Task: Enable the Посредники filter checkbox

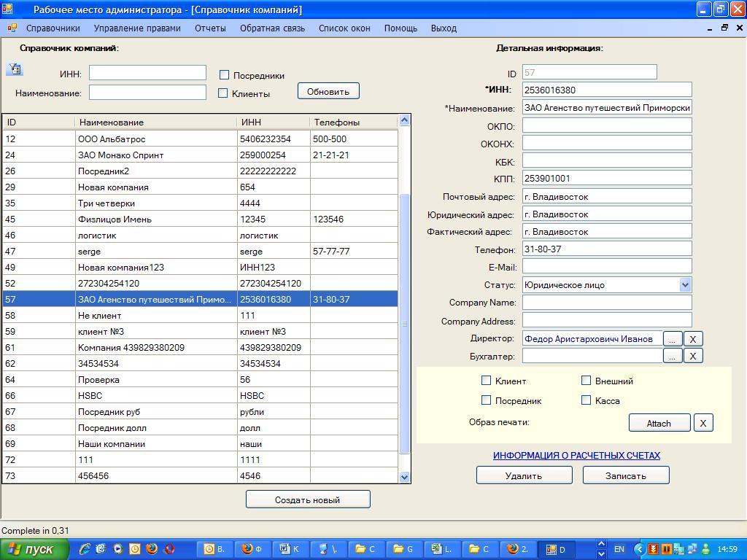Action: click(x=225, y=74)
